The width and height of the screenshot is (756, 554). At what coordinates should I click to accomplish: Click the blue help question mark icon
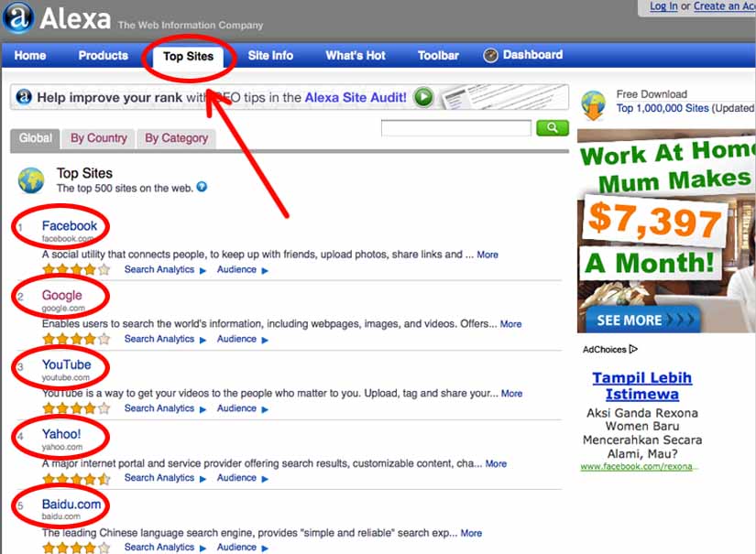coord(202,187)
